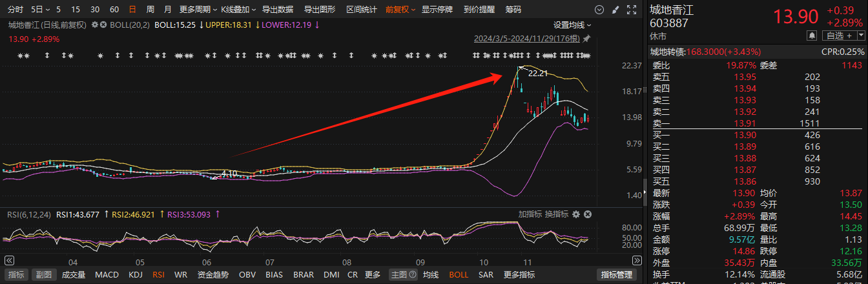Click the drawing brush tool icon
Screen dimensions: 868x284
coord(615,10)
